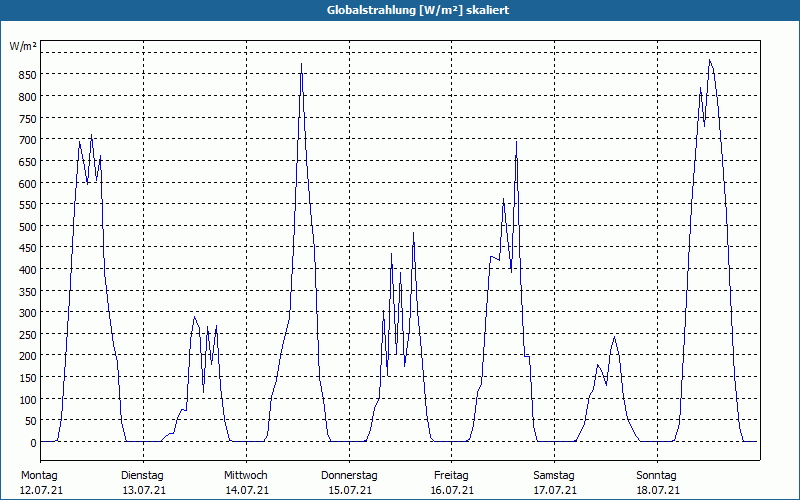The height and width of the screenshot is (500, 800).
Task: Click the 850 y-axis value
Action: pyautogui.click(x=27, y=75)
